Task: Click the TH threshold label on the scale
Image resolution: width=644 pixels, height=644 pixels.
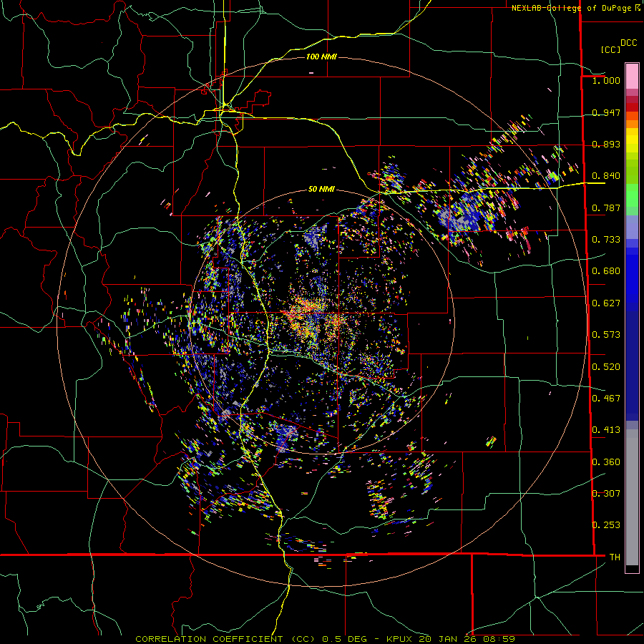Action: (x=615, y=557)
